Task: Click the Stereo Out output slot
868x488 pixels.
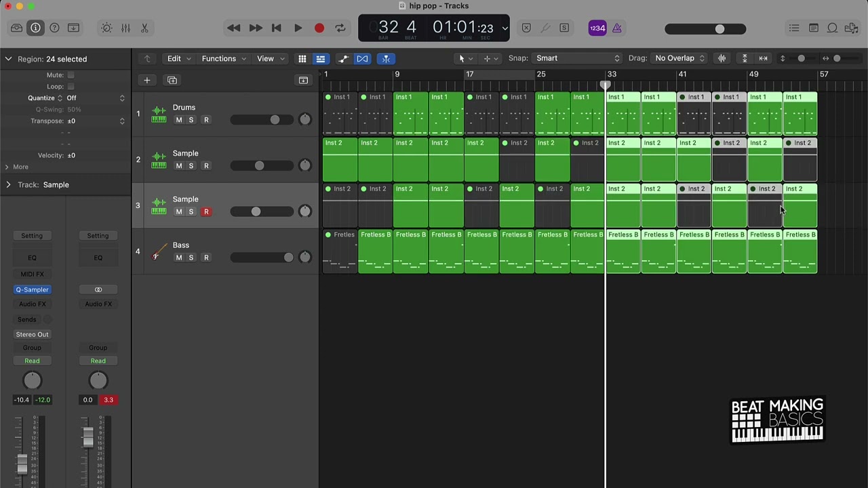Action: pyautogui.click(x=32, y=334)
